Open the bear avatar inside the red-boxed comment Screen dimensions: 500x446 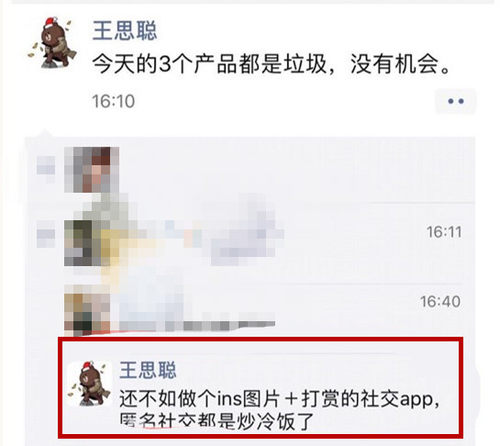(x=91, y=384)
